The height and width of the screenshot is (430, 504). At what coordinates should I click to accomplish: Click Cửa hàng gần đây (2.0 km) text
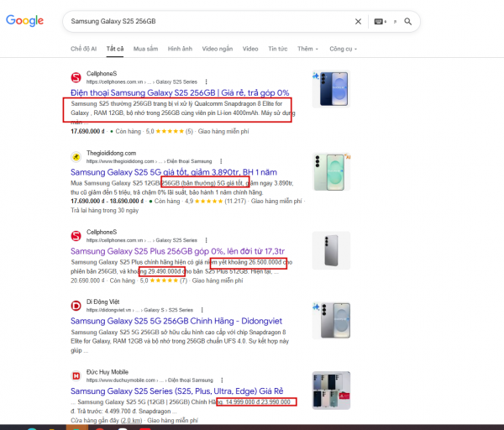(107, 421)
